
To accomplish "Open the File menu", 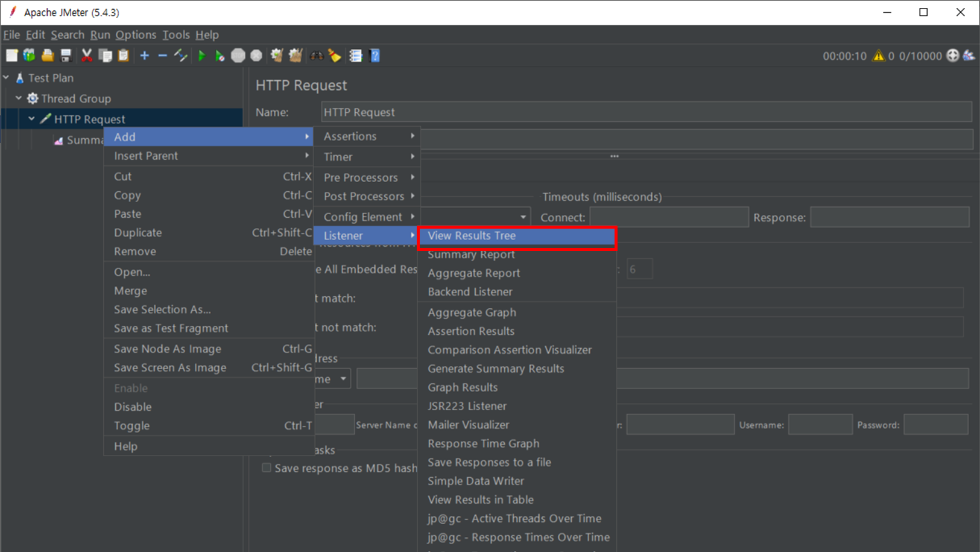I will point(11,35).
